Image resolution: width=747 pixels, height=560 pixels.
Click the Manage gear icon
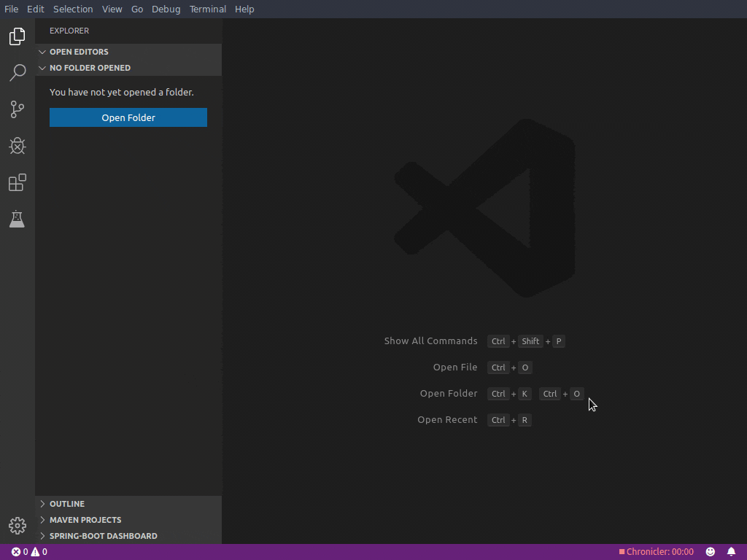(x=18, y=525)
